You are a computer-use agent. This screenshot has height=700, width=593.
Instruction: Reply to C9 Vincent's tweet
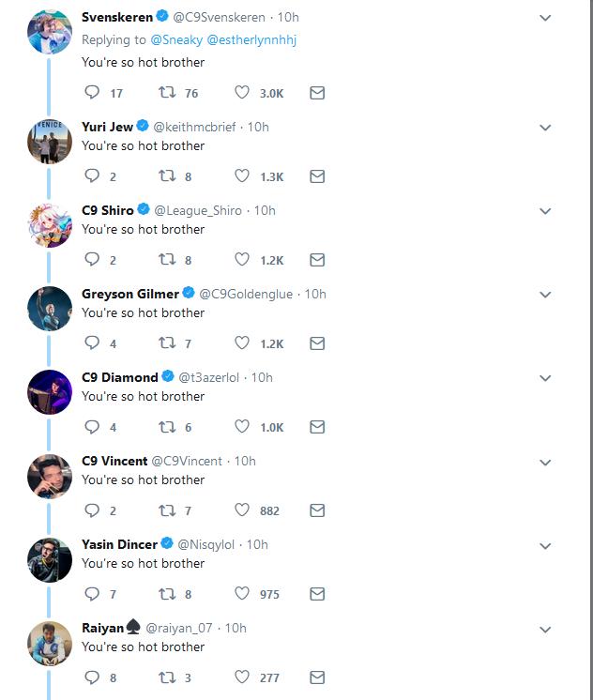(x=92, y=510)
